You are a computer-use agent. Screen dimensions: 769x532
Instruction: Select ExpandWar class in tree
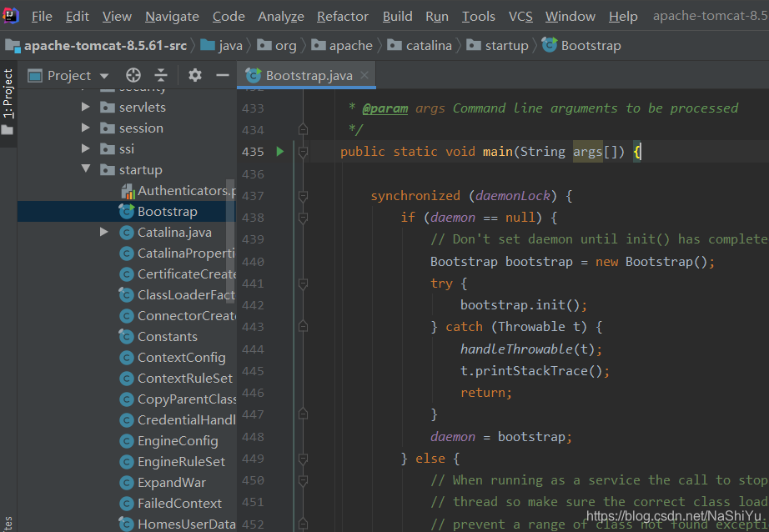163,483
